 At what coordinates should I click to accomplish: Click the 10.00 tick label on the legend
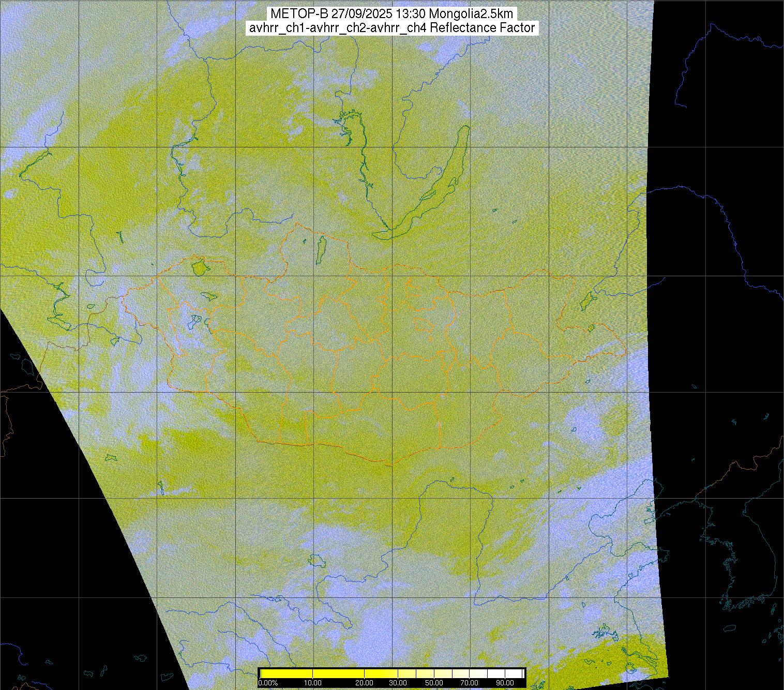coord(313,683)
